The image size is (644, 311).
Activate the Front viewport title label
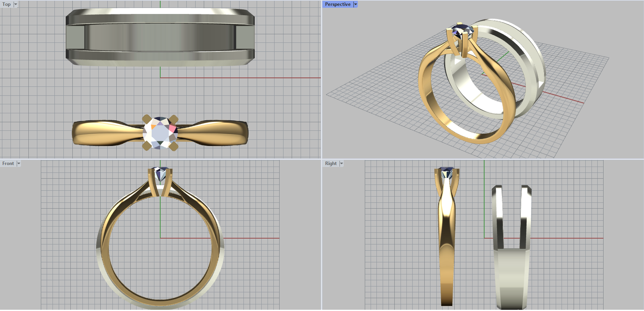pos(8,164)
